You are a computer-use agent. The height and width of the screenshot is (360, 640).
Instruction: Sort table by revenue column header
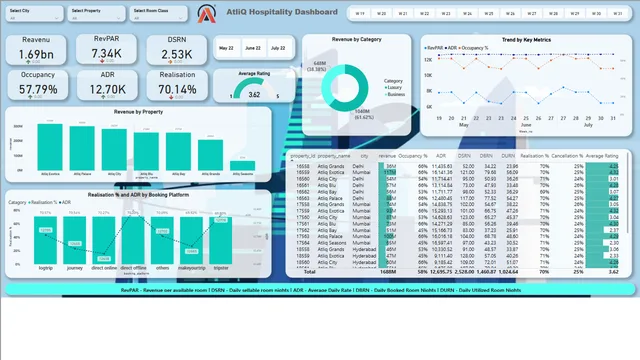click(x=387, y=156)
